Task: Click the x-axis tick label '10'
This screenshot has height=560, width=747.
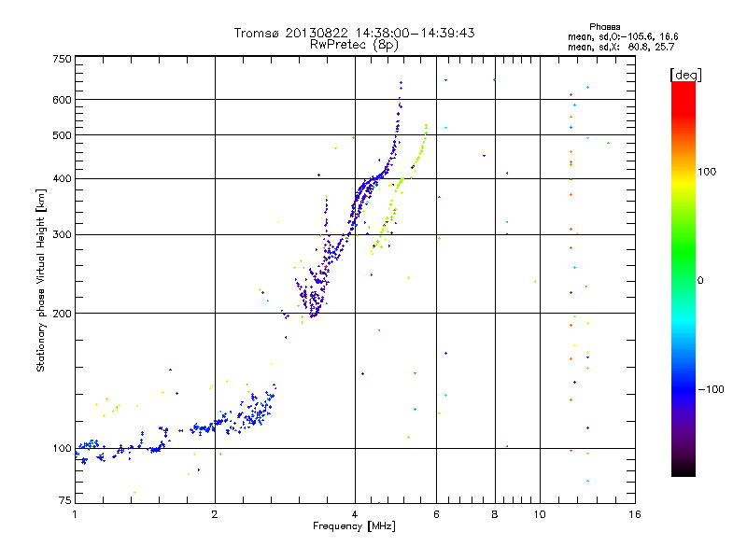Action: click(540, 514)
